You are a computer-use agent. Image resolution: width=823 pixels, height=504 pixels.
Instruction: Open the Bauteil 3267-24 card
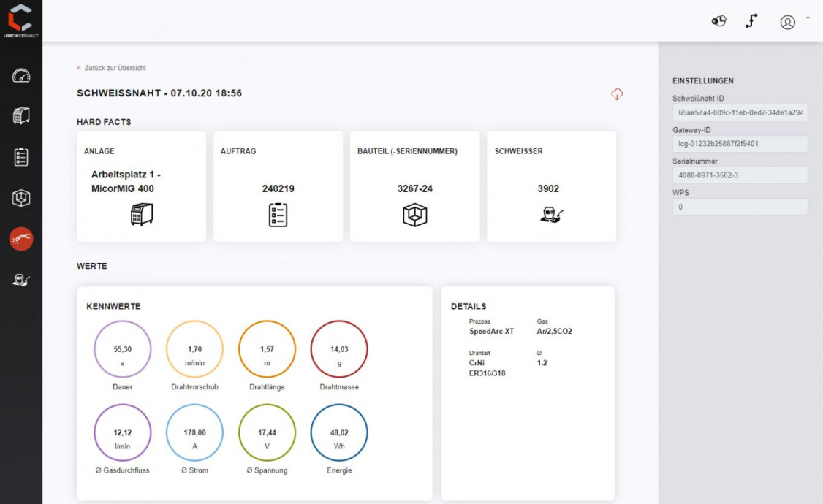[x=414, y=187]
